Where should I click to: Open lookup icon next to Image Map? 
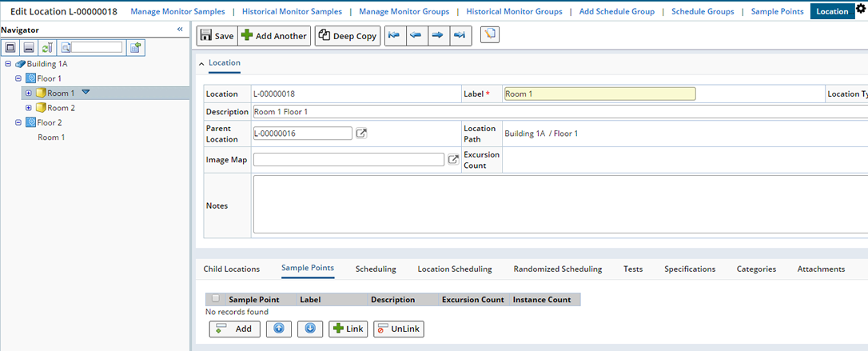tap(453, 159)
